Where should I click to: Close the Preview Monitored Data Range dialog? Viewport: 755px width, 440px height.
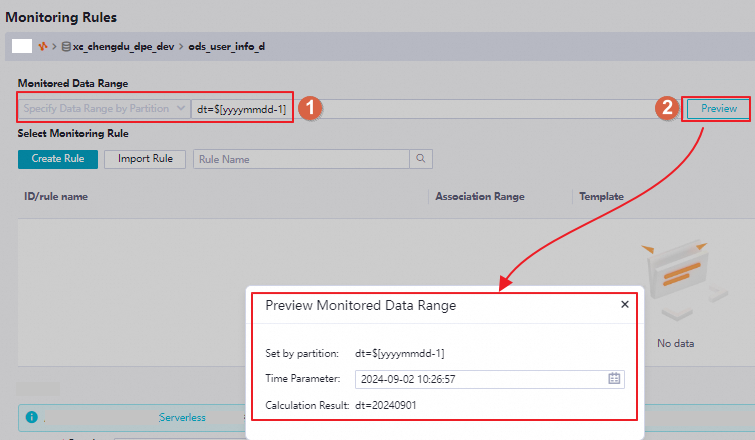(x=625, y=305)
